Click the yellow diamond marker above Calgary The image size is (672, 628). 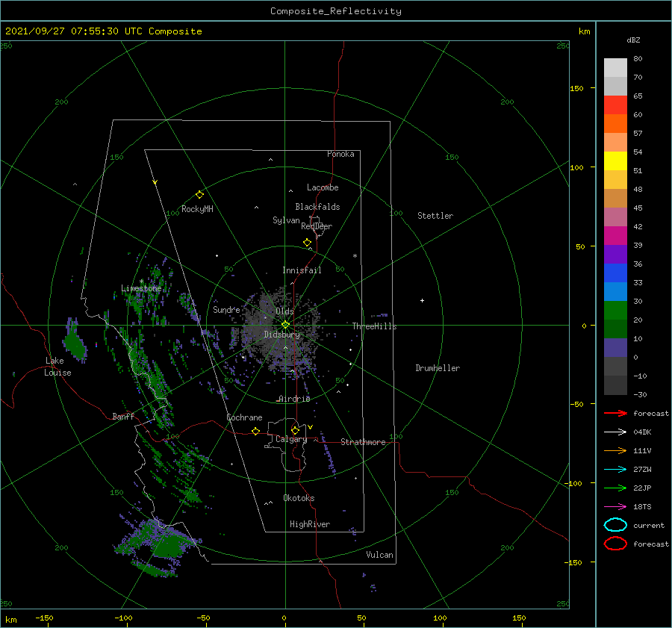pyautogui.click(x=295, y=430)
